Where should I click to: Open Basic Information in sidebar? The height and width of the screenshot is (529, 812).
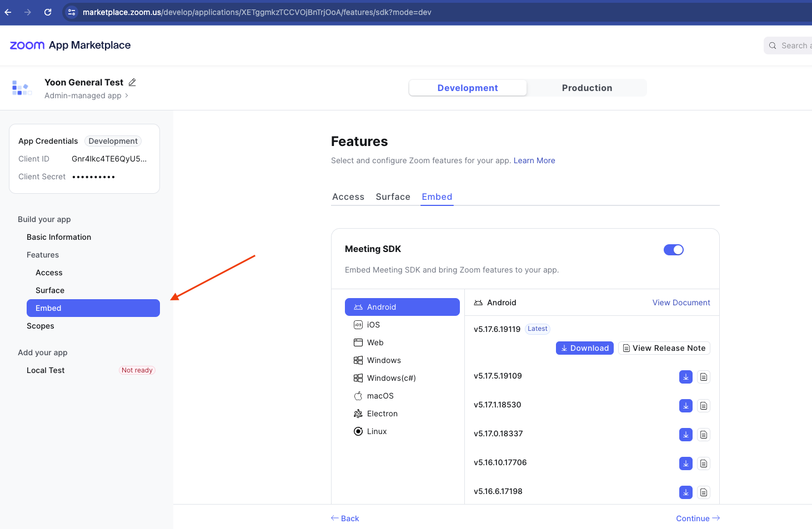(x=59, y=237)
